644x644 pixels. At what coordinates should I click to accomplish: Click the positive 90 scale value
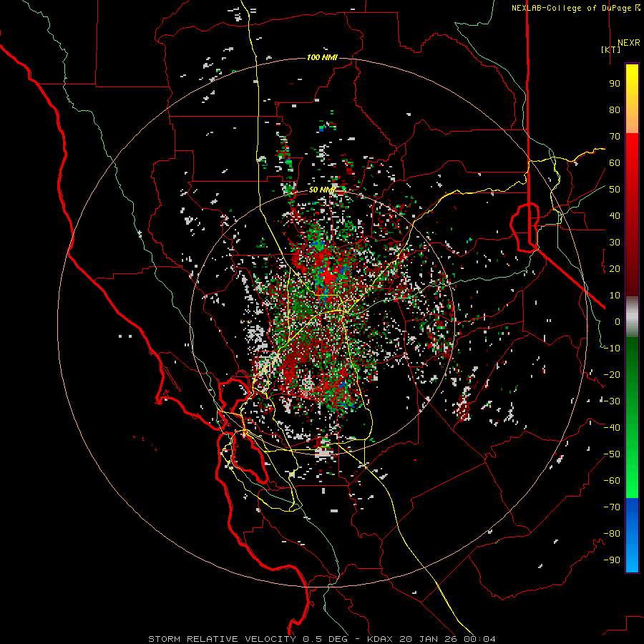[x=615, y=84]
